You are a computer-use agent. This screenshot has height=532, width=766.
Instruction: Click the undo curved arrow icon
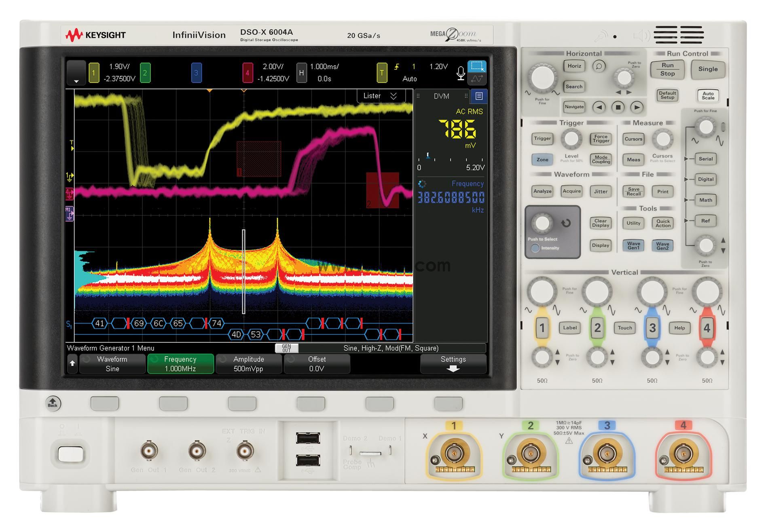(x=566, y=223)
